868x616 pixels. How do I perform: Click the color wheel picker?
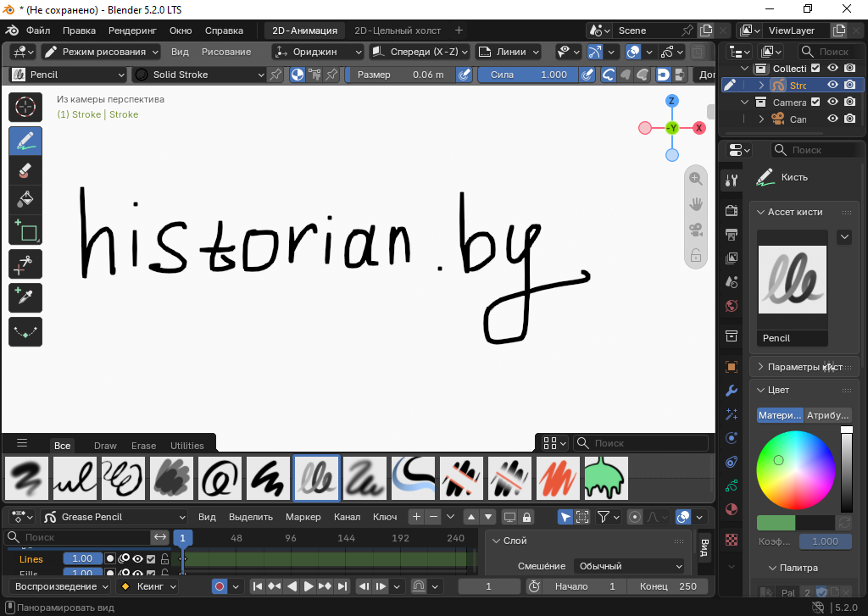click(x=795, y=470)
